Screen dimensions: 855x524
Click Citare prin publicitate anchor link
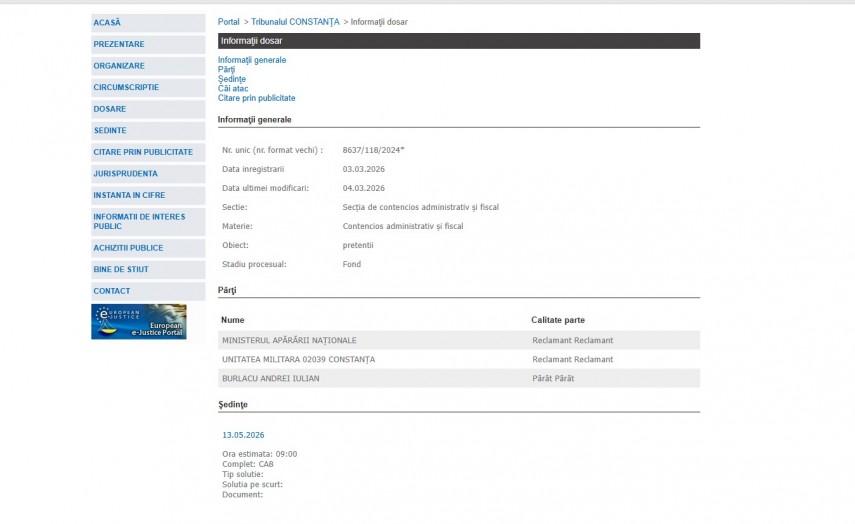257,98
